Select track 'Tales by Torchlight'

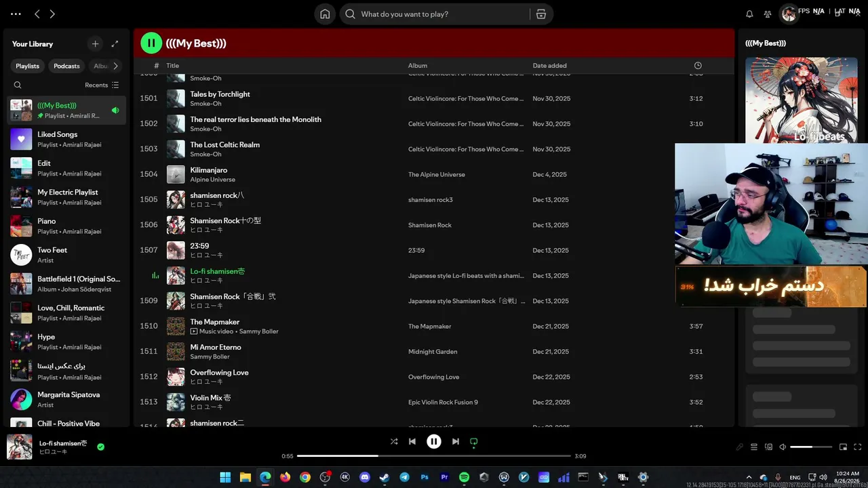(220, 94)
